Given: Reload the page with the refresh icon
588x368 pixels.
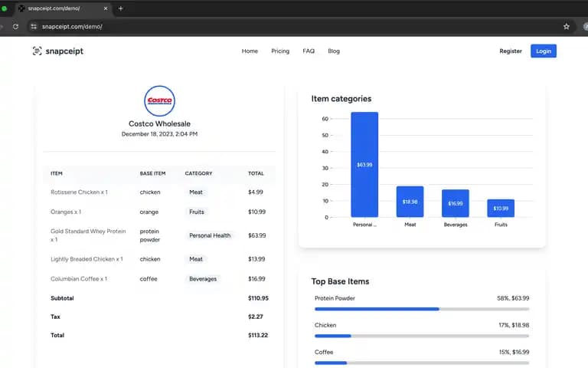Looking at the screenshot, I should [x=15, y=27].
